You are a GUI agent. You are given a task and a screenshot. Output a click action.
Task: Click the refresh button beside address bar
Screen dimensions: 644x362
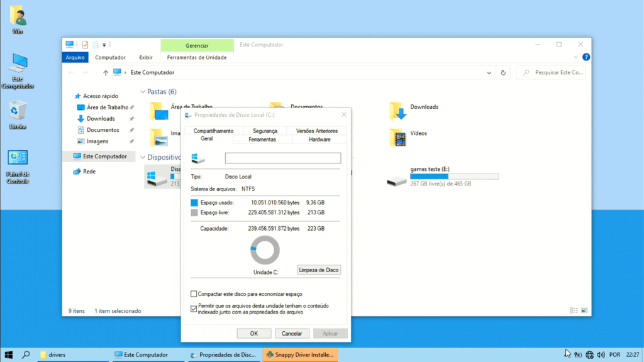click(503, 73)
